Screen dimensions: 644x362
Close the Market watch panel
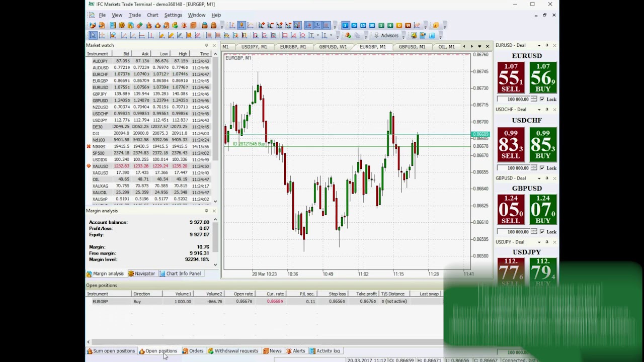pos(214,45)
